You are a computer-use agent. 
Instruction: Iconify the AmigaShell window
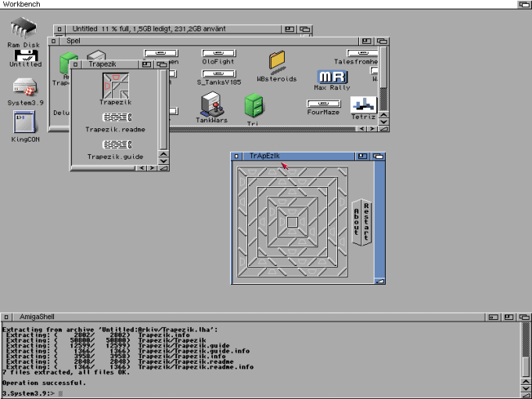pyautogui.click(x=494, y=317)
